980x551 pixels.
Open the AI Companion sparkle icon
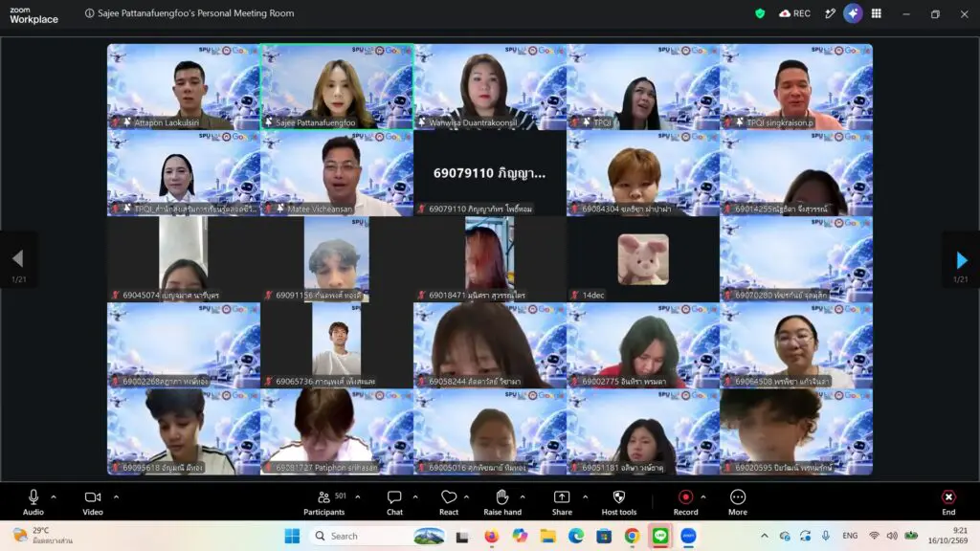(853, 13)
